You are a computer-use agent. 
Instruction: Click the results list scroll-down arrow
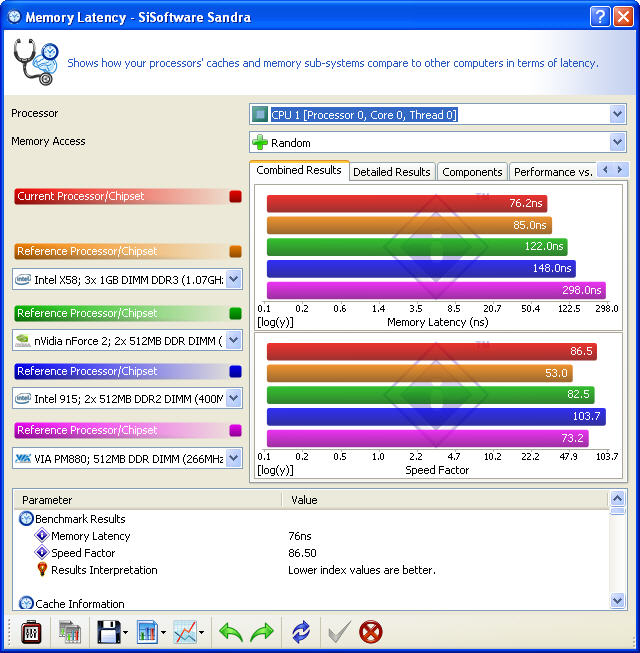pos(618,601)
